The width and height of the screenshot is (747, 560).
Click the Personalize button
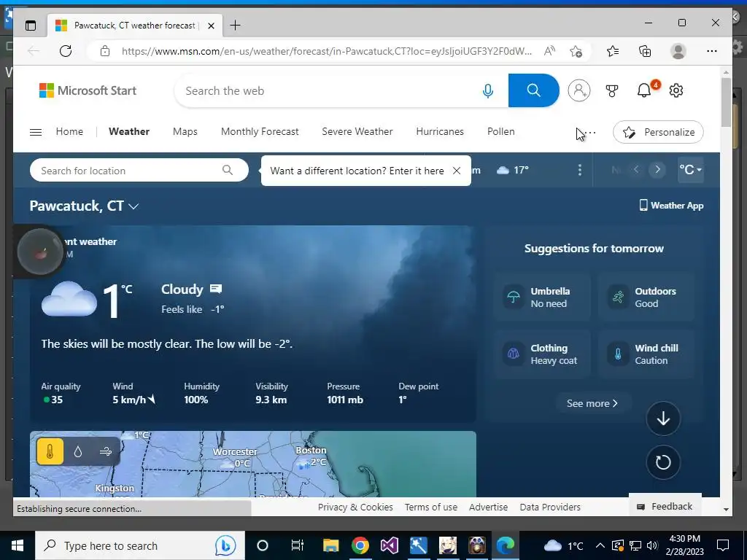point(658,133)
